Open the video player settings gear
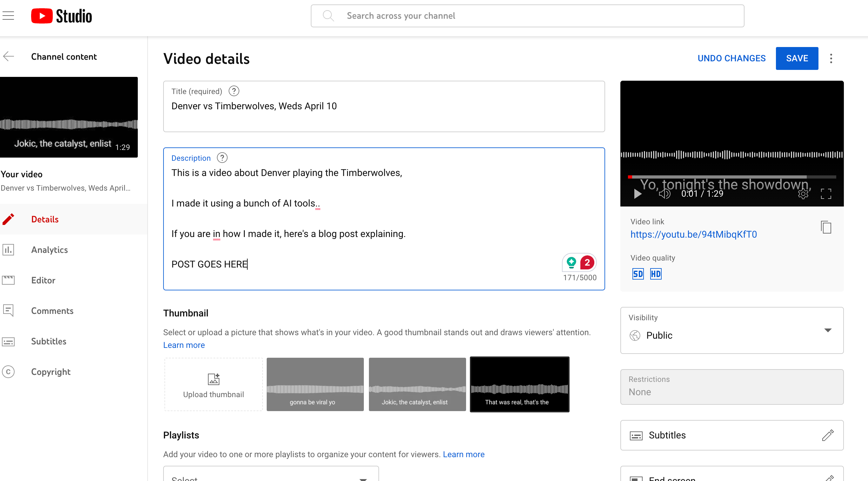This screenshot has height=481, width=868. click(803, 194)
